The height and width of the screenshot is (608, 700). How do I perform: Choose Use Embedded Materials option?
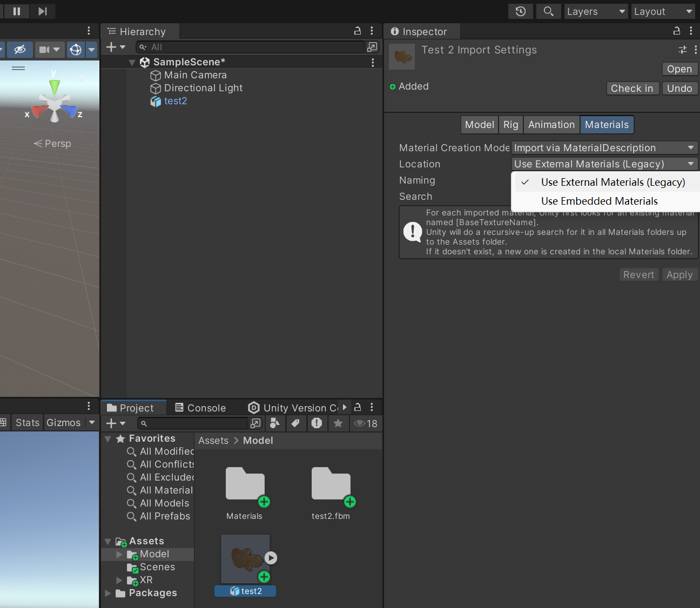605,201
